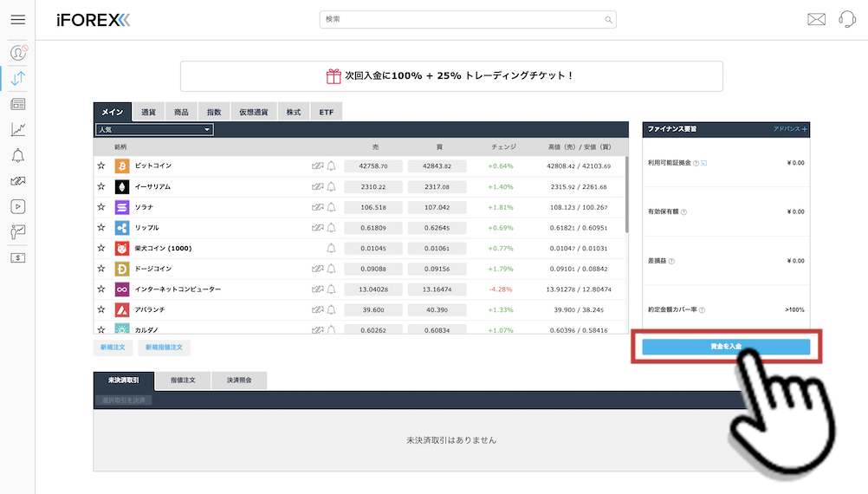
Task: Click help icon next to 有効保有額
Action: [683, 212]
